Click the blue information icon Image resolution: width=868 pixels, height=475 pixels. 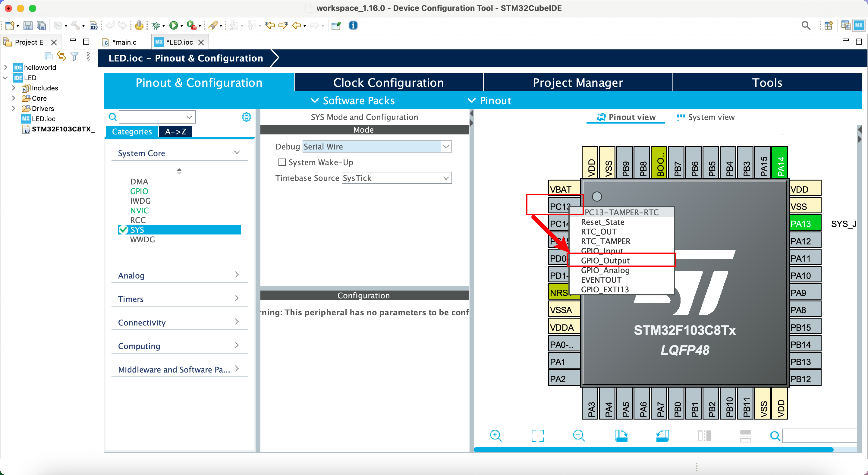pyautogui.click(x=353, y=25)
